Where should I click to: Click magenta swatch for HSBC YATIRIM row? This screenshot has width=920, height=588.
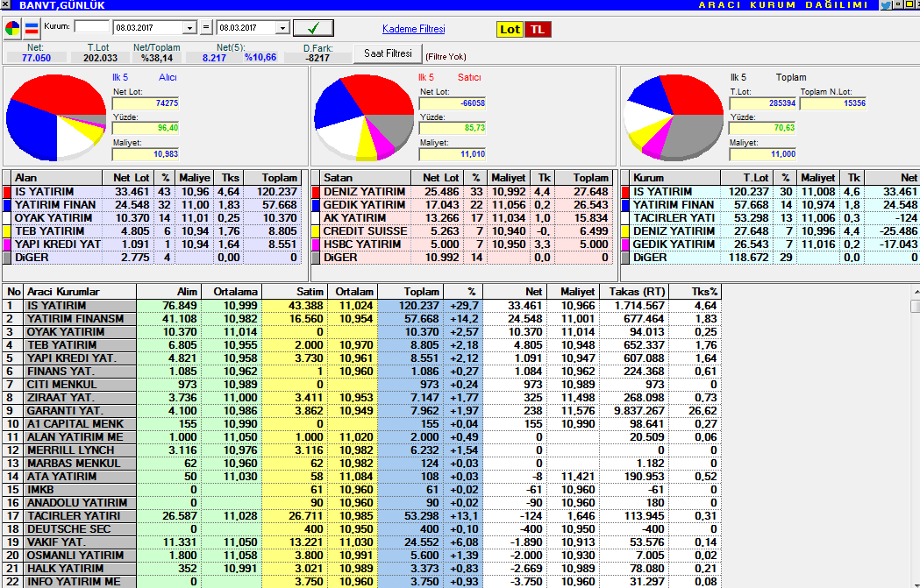pos(316,244)
